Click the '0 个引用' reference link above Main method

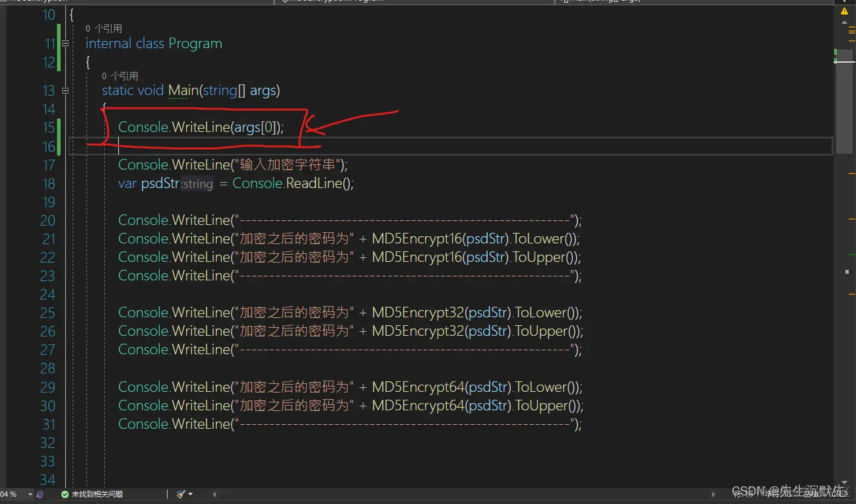120,77
